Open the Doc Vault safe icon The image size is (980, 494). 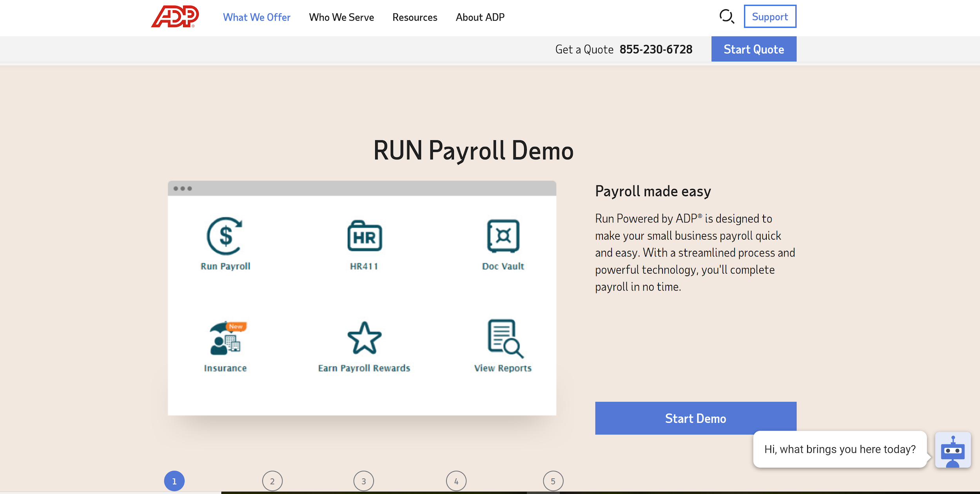pos(503,236)
